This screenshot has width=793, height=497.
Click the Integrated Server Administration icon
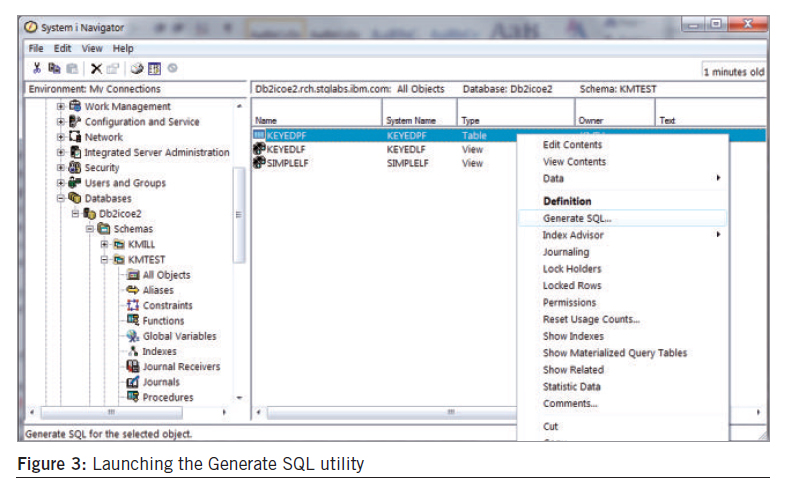point(75,152)
